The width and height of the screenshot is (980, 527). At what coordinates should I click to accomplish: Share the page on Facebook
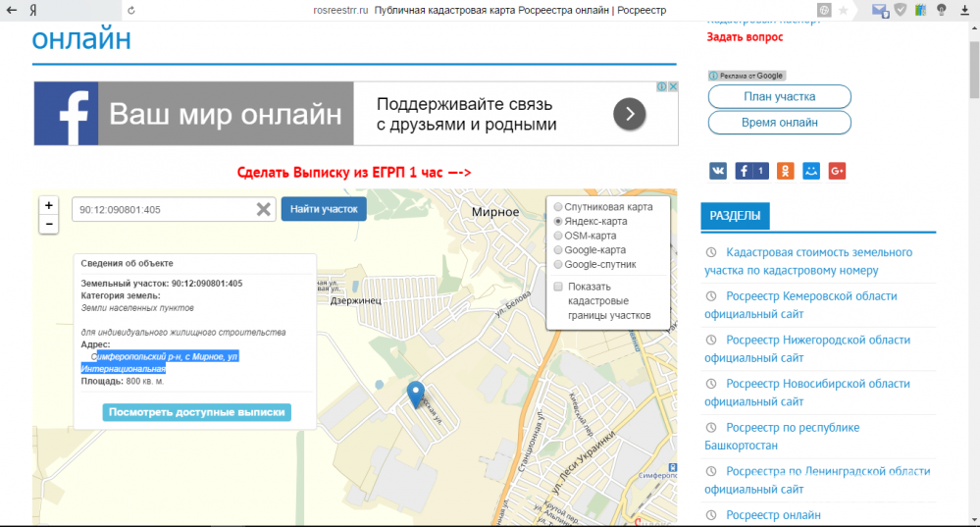click(751, 171)
